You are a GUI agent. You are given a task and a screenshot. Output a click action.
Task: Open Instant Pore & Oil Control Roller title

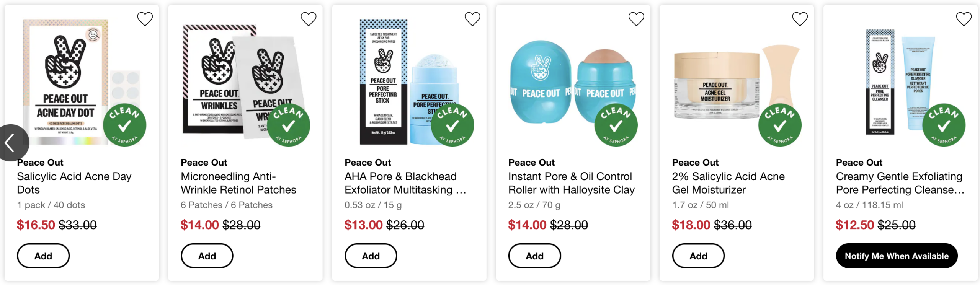[571, 183]
